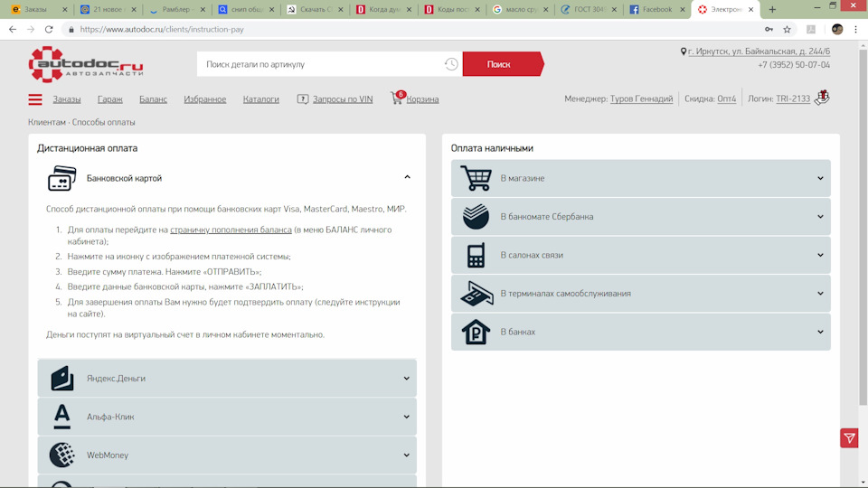This screenshot has width=868, height=488.
Task: Expand the В салонах связи option
Action: (640, 255)
